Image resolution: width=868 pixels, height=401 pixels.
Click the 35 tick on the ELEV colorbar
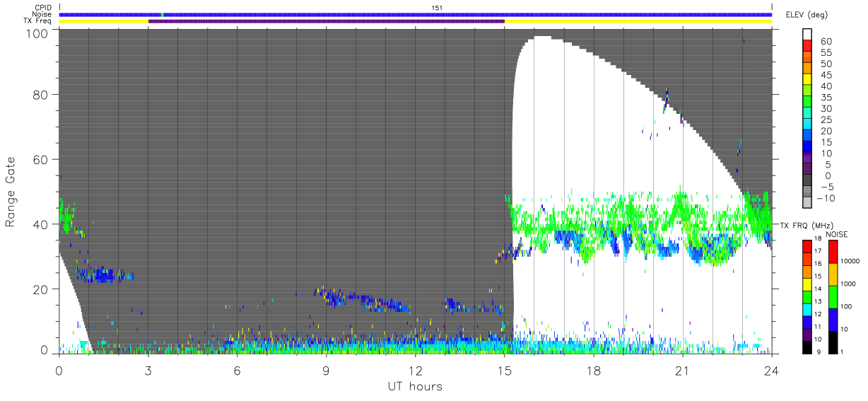(825, 98)
